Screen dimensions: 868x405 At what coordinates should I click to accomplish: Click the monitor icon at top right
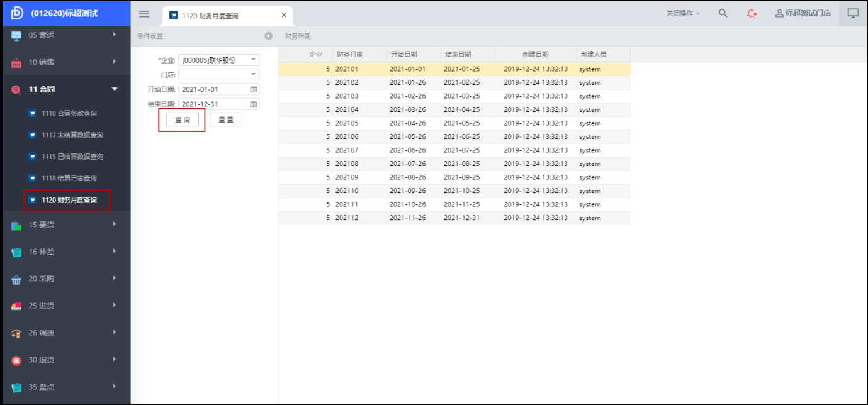853,13
